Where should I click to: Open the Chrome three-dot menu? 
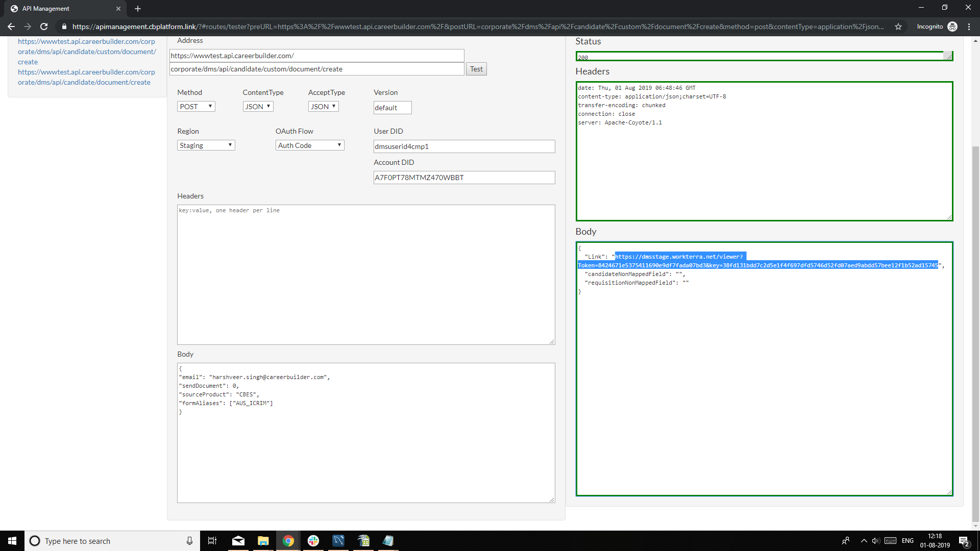point(969,27)
